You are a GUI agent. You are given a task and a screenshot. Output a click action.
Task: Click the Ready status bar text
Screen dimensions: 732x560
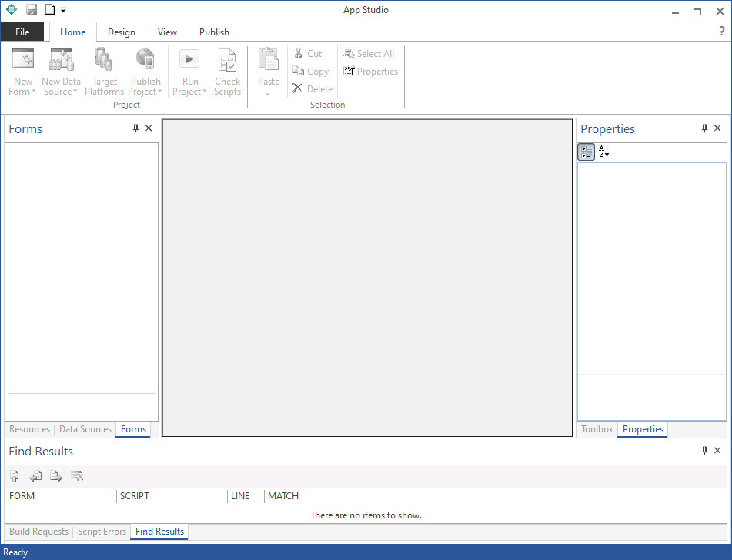[x=15, y=552]
